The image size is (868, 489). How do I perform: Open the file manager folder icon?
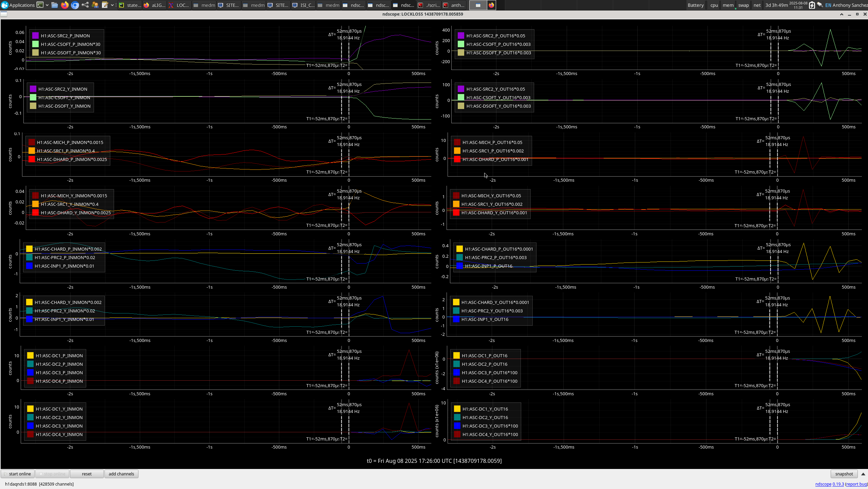(54, 5)
